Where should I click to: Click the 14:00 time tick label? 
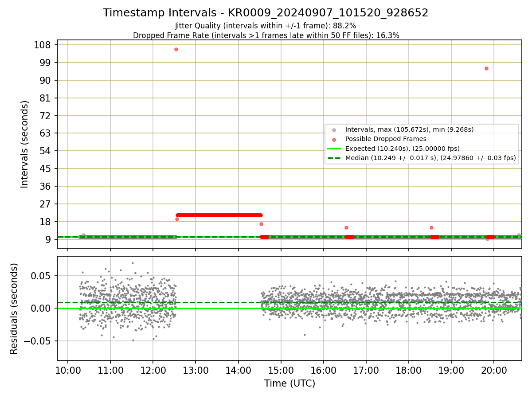(239, 370)
